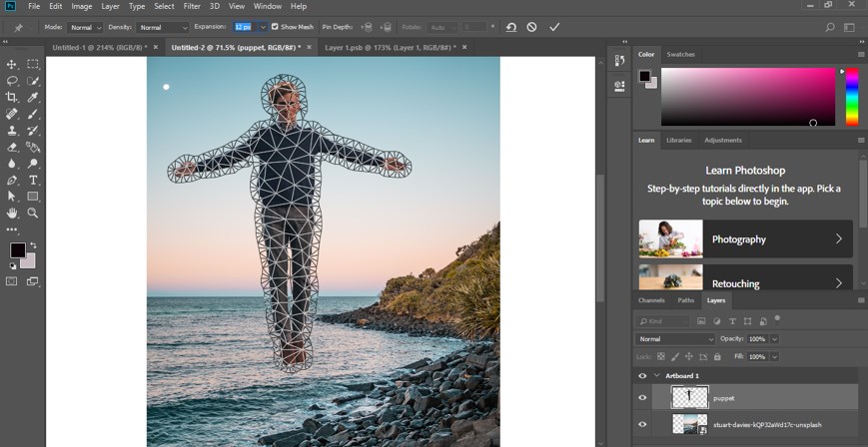This screenshot has height=447, width=868.
Task: Toggle visibility of Artboard 1
Action: click(x=642, y=375)
